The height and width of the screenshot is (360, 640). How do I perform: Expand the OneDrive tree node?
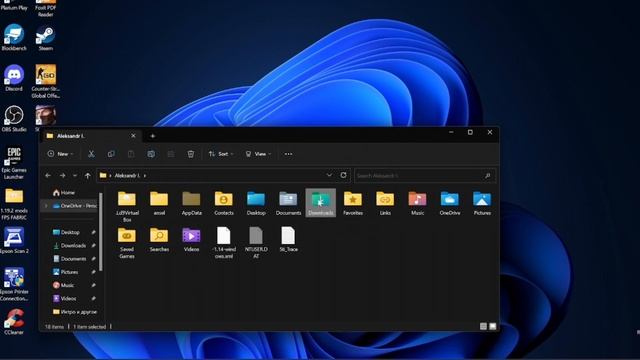coord(46,206)
